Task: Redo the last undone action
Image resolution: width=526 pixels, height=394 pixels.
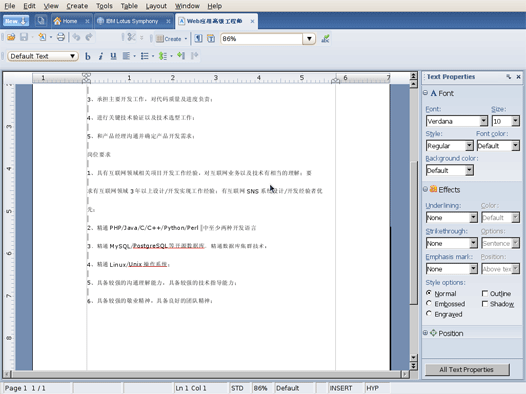Action: 89,38
